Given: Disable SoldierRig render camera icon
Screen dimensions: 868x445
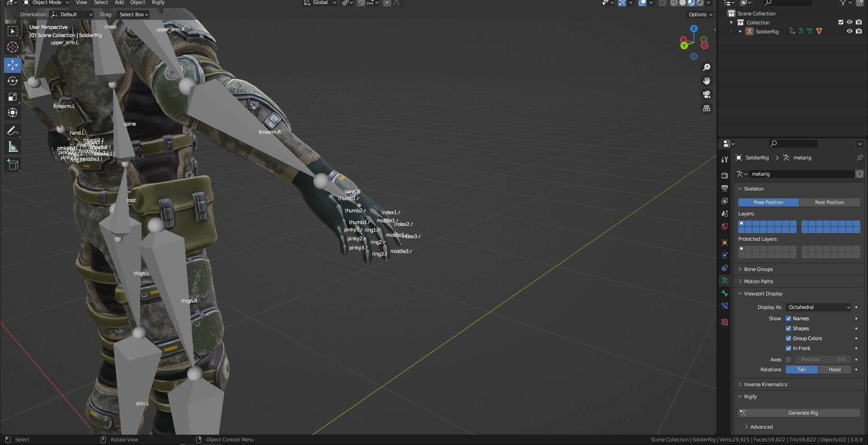Looking at the screenshot, I should (x=859, y=31).
